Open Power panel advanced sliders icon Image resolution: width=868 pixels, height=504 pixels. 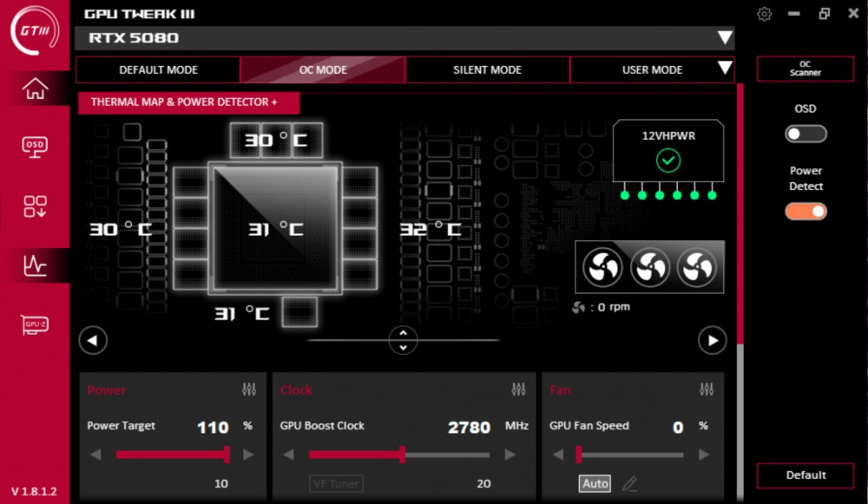click(249, 389)
